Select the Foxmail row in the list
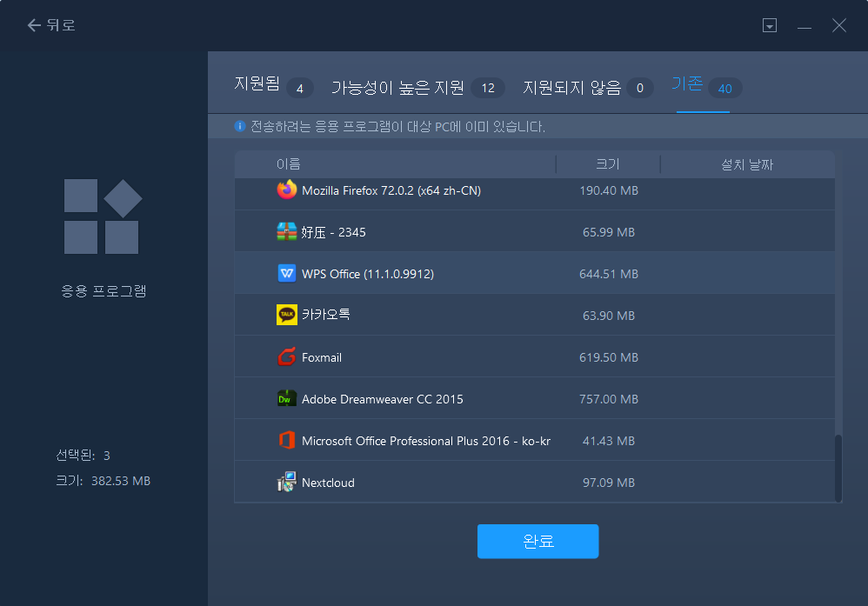This screenshot has height=606, width=868. click(522, 357)
